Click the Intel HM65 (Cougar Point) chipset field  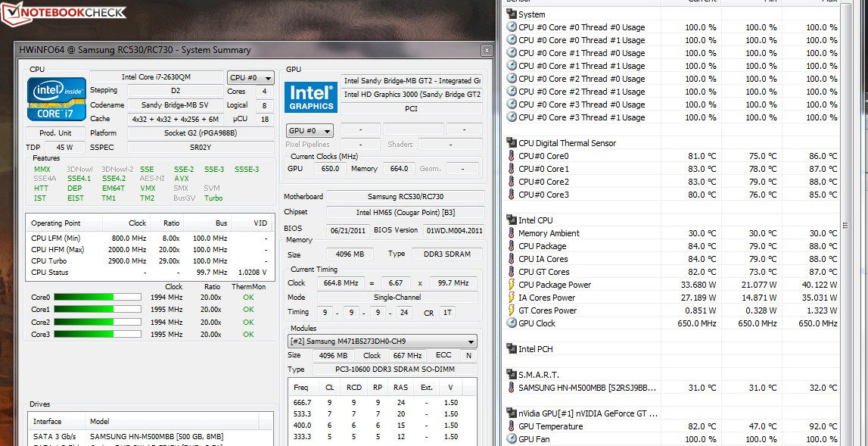[405, 213]
